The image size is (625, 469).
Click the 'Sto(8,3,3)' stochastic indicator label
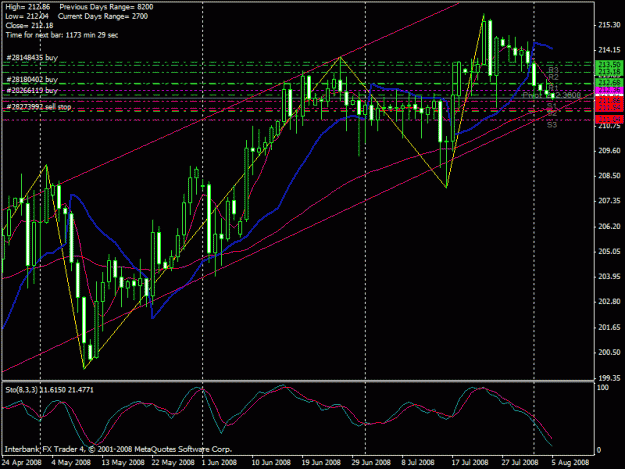pyautogui.click(x=49, y=390)
